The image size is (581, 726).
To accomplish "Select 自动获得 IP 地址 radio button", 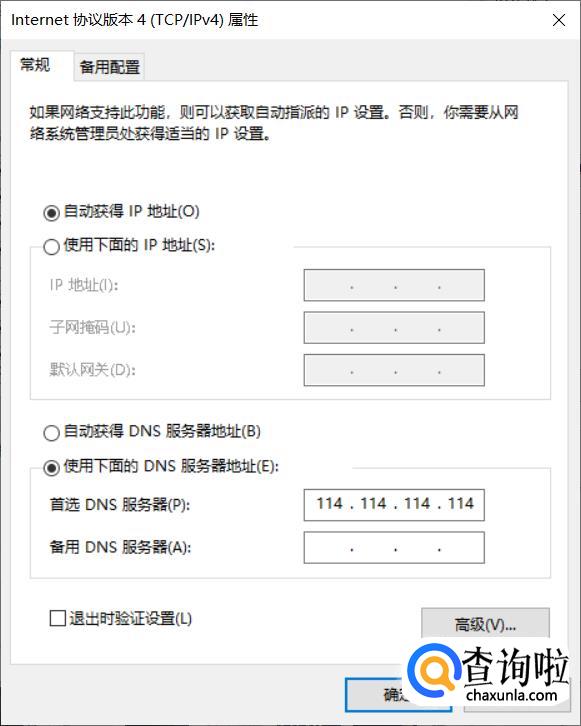I will (51, 213).
